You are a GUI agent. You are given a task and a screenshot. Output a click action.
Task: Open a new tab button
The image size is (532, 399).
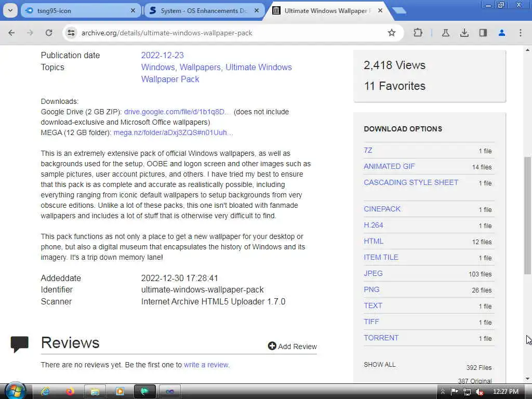coord(400,10)
